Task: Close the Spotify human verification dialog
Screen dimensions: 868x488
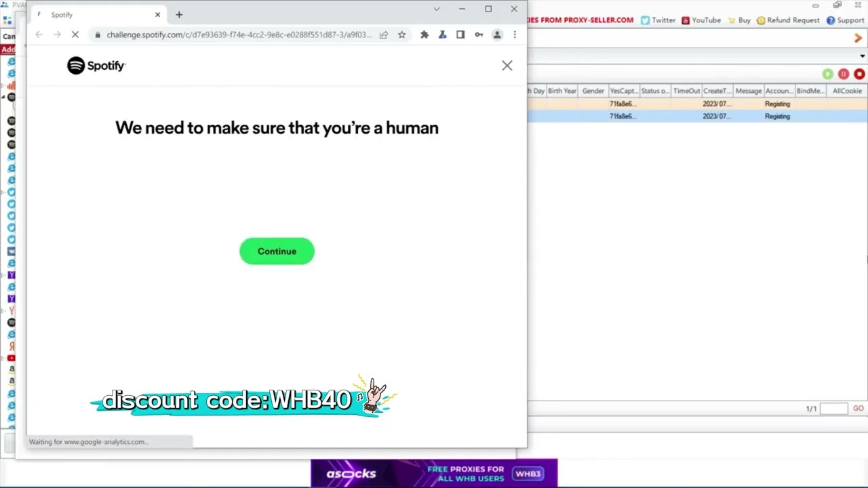Action: (507, 66)
